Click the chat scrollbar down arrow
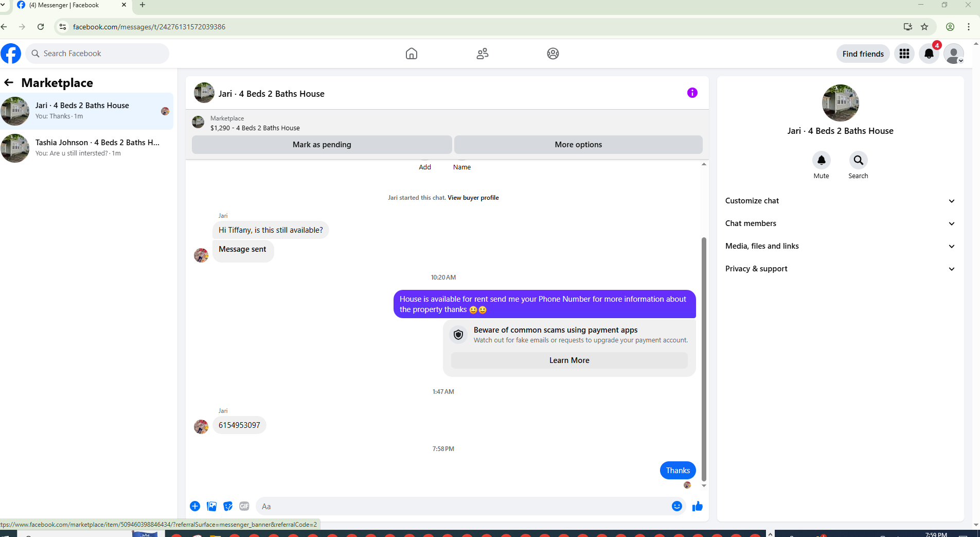The height and width of the screenshot is (537, 980). [704, 486]
